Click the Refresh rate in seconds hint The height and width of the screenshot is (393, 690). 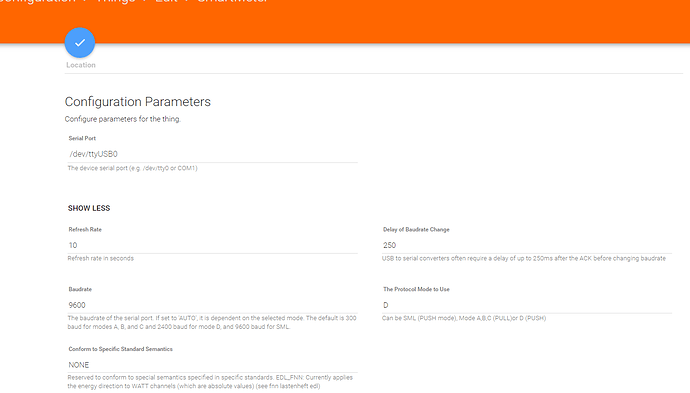tap(101, 258)
